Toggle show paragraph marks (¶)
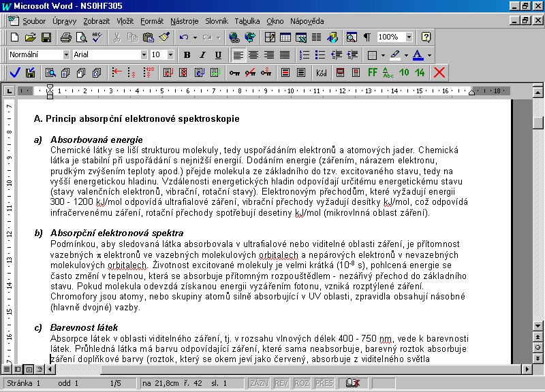Image resolution: width=545 pixels, height=392 pixels. (367, 37)
